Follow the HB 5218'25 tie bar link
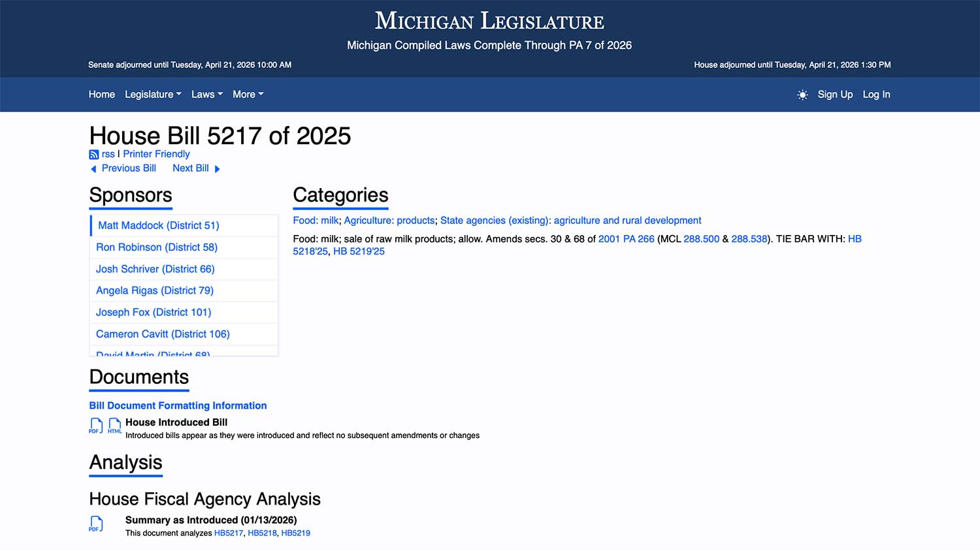 pyautogui.click(x=310, y=251)
